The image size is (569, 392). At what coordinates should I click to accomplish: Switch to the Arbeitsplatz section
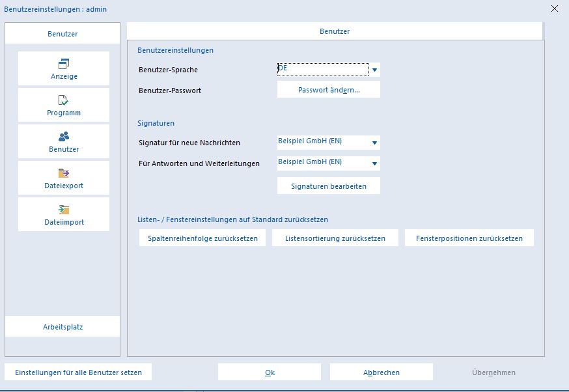pyautogui.click(x=62, y=327)
